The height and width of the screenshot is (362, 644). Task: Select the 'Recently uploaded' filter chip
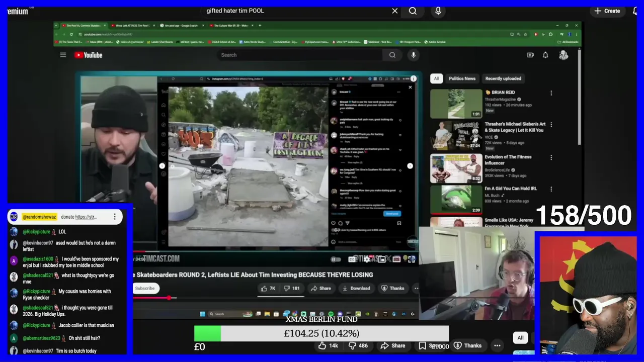click(x=503, y=78)
